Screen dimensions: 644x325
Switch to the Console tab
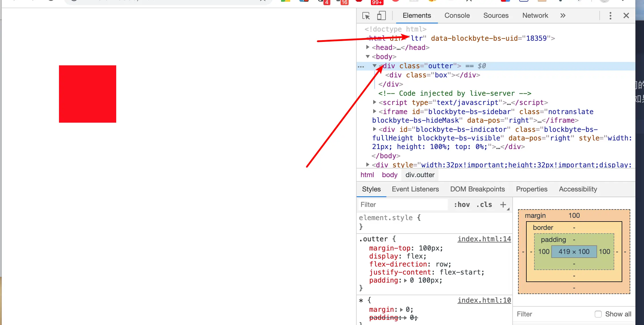pos(457,16)
